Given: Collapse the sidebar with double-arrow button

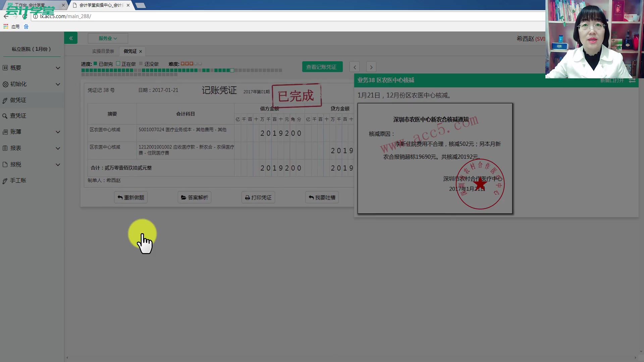Looking at the screenshot, I should 71,38.
